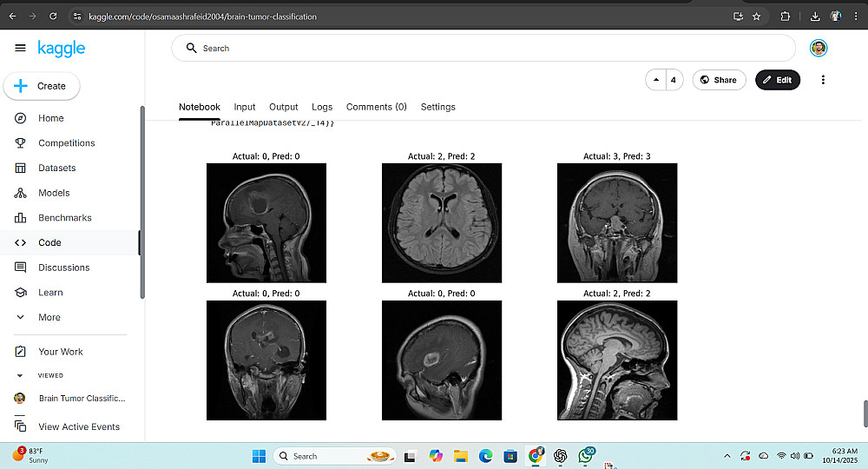
Task: Click the MRI labeled Actual: 3, Pred: 3
Action: (x=617, y=223)
